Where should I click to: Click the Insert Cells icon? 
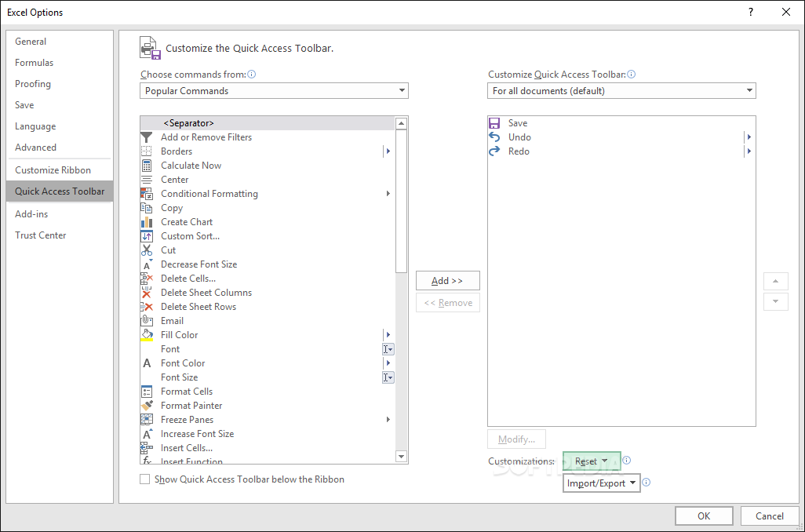(147, 448)
